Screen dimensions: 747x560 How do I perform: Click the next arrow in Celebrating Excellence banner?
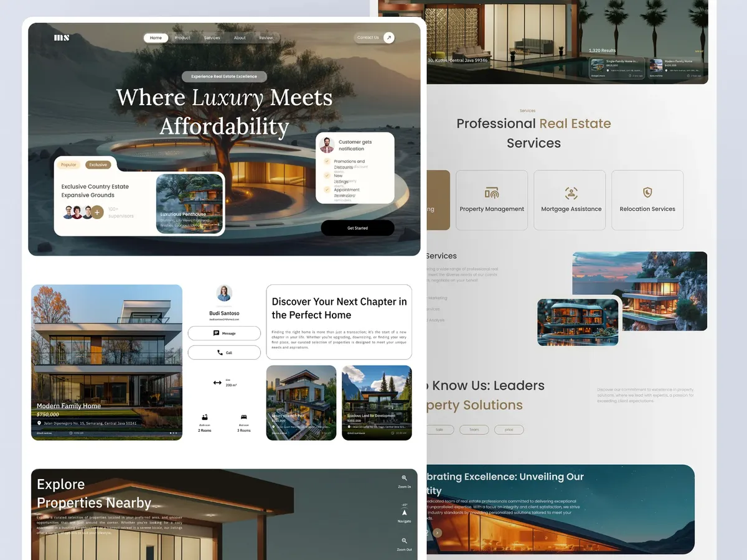438,533
